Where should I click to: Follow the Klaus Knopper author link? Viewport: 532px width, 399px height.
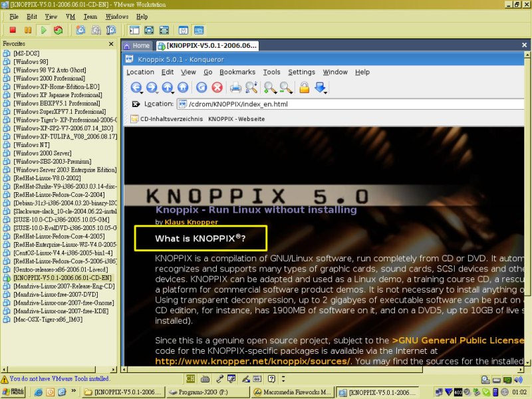tap(192, 222)
